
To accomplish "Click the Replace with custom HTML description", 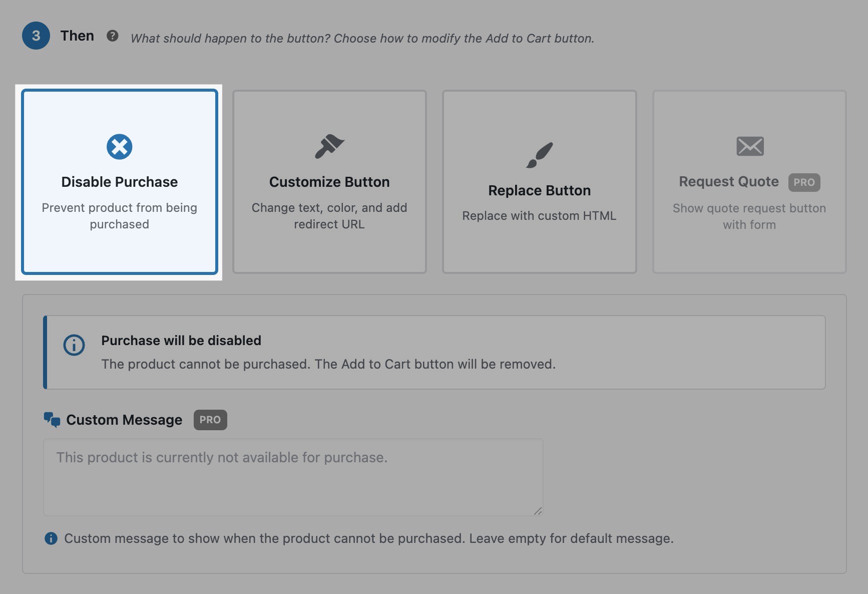I will (x=539, y=215).
